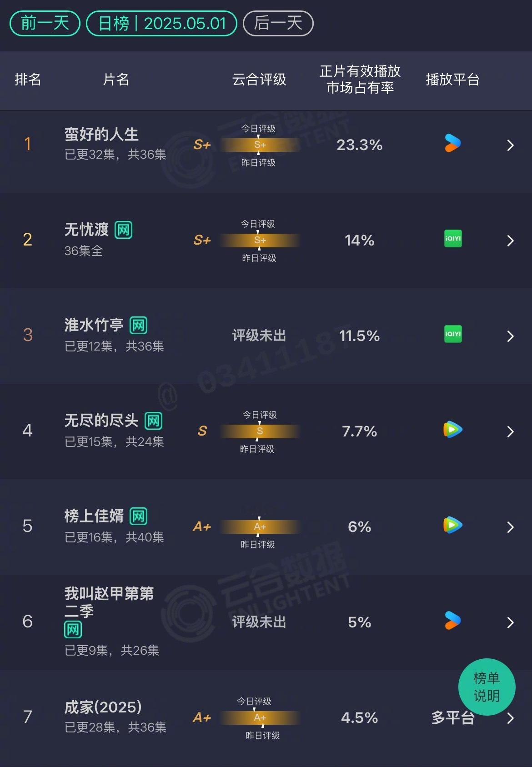The width and height of the screenshot is (532, 767).
Task: Tap Tencent Video icon for 榜上佳婿
Action: pyautogui.click(x=453, y=525)
